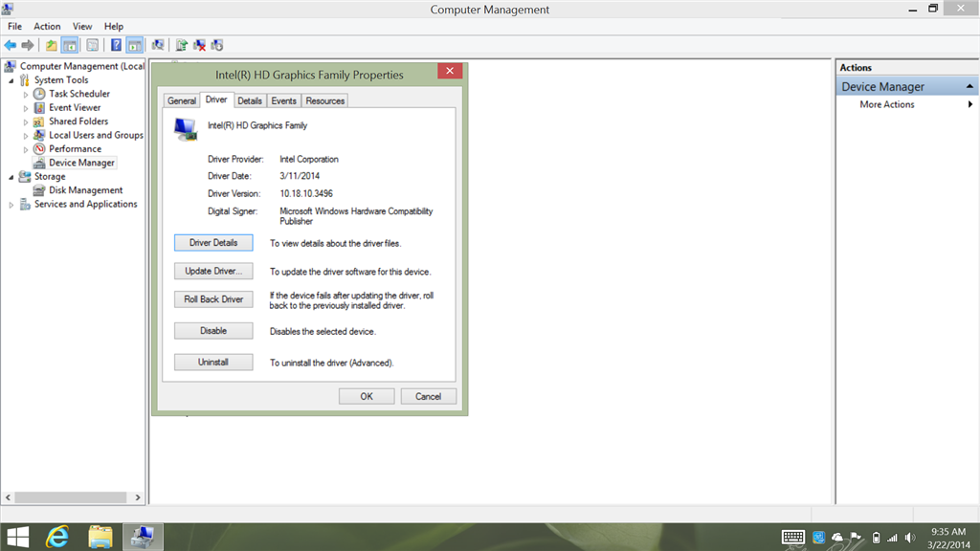Image resolution: width=980 pixels, height=551 pixels.
Task: Open the Action menu
Action: click(47, 26)
